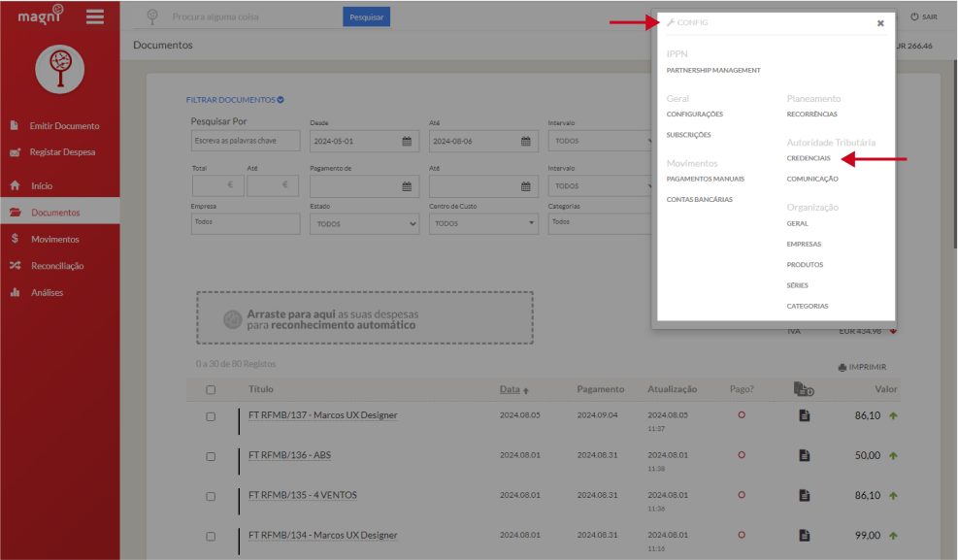Open CONFIGURAÇÕES in config menu
958x560 pixels.
click(695, 115)
